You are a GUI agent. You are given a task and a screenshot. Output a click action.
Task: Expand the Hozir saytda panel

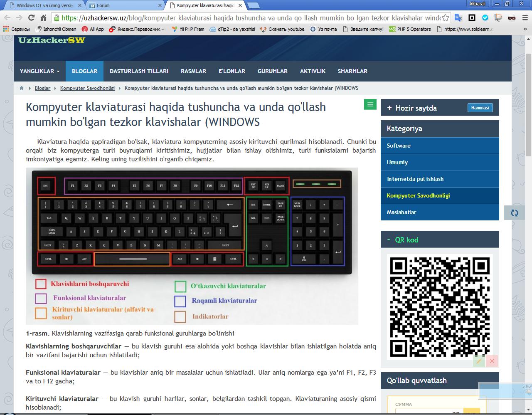(x=389, y=108)
